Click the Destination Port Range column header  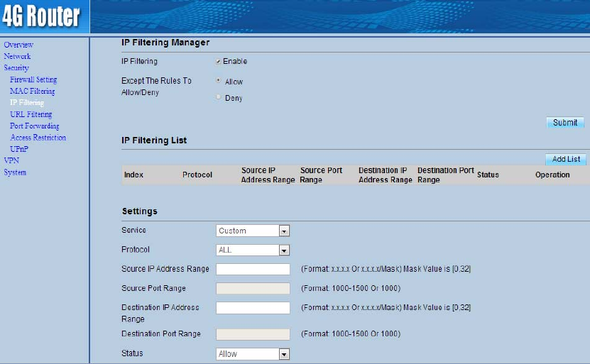pos(445,175)
